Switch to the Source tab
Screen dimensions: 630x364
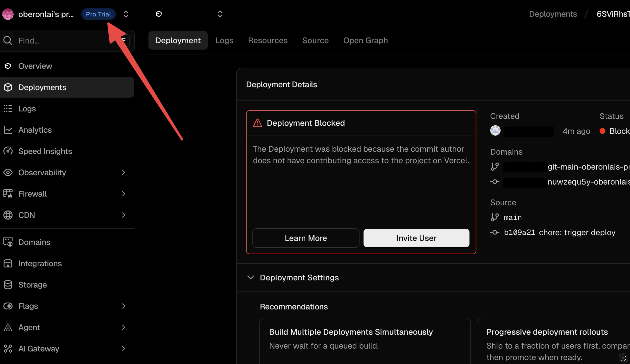[315, 40]
